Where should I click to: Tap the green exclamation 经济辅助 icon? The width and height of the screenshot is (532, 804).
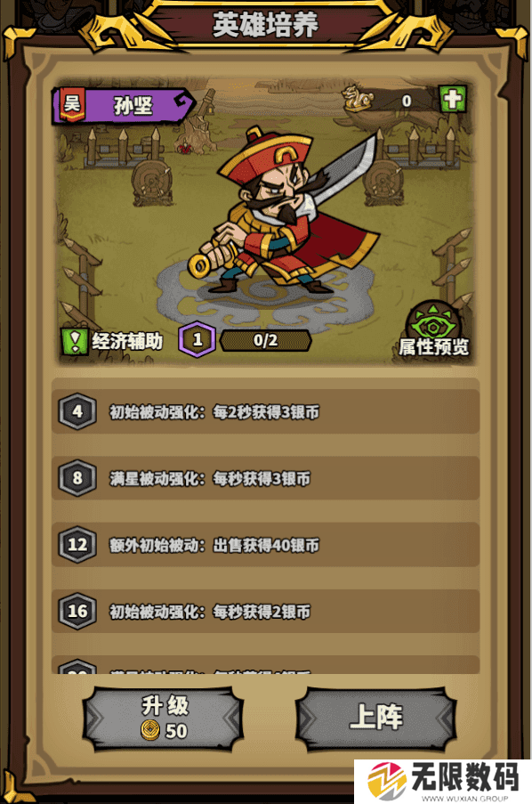point(75,341)
